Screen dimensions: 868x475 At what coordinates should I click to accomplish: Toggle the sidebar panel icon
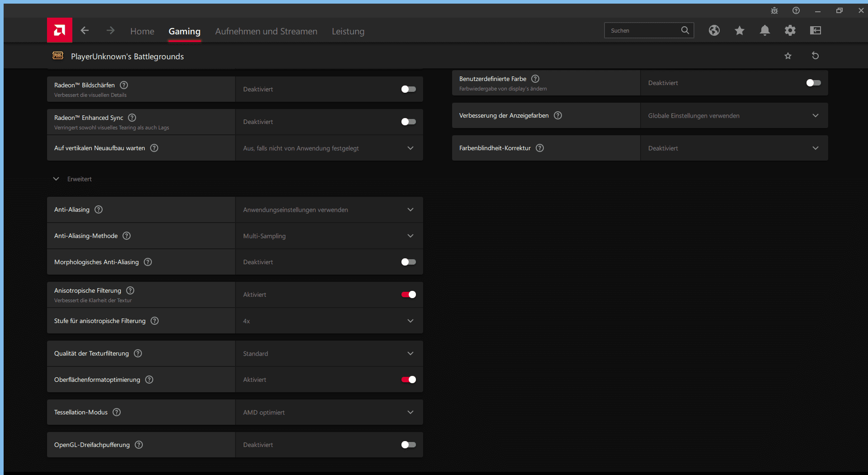coord(816,30)
